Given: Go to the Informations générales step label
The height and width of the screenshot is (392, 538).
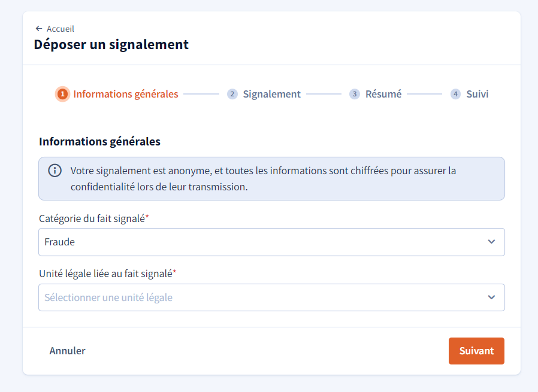Looking at the screenshot, I should pos(126,94).
